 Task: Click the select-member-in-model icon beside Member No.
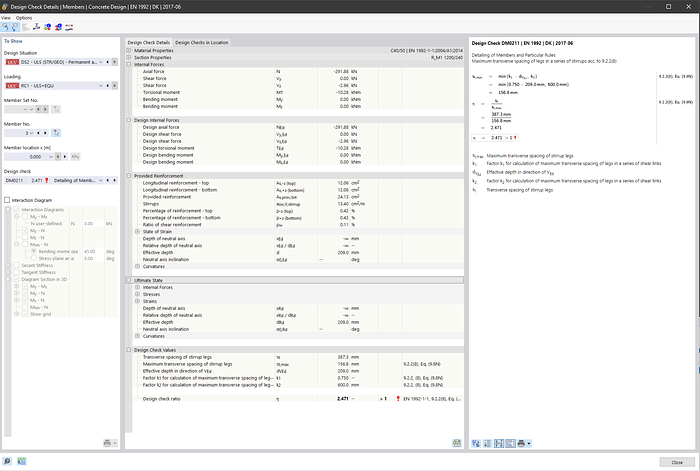(x=56, y=132)
